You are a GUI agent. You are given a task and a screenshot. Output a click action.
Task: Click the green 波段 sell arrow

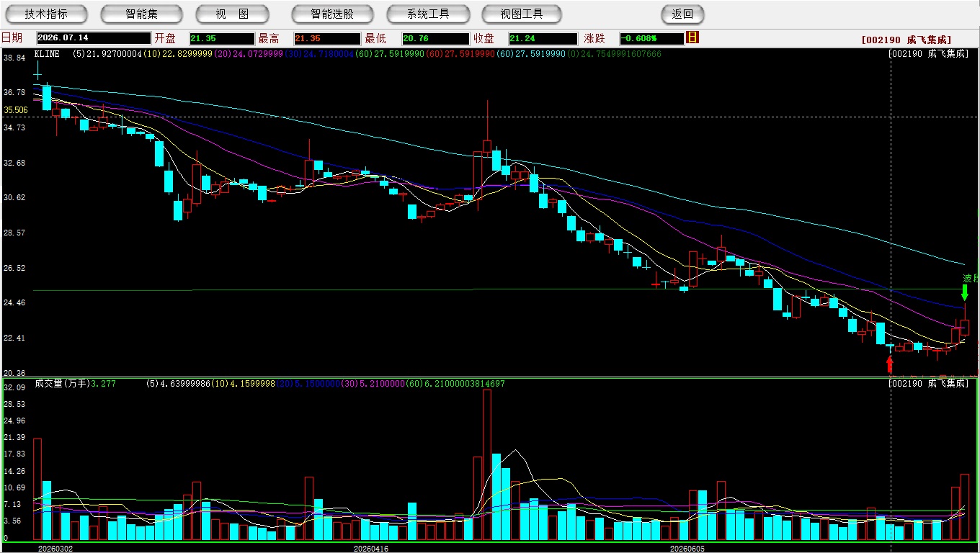coord(965,292)
